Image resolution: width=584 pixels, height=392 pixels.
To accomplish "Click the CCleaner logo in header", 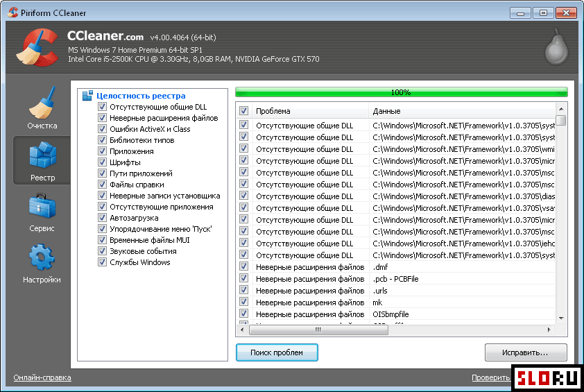I will pyautogui.click(x=37, y=47).
